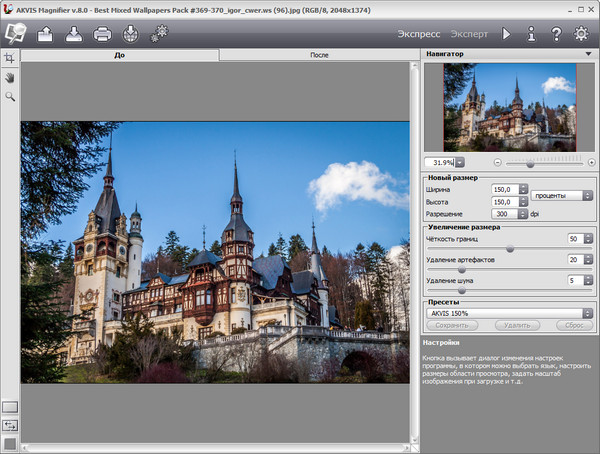Open the program info icon
Viewport: 600px width, 454px height.
tap(530, 33)
